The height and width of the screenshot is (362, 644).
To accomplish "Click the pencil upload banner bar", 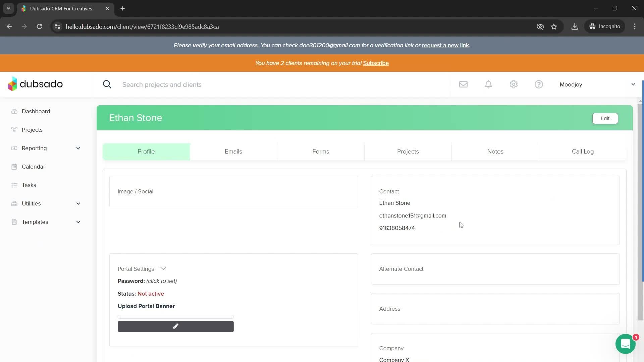I will (175, 326).
